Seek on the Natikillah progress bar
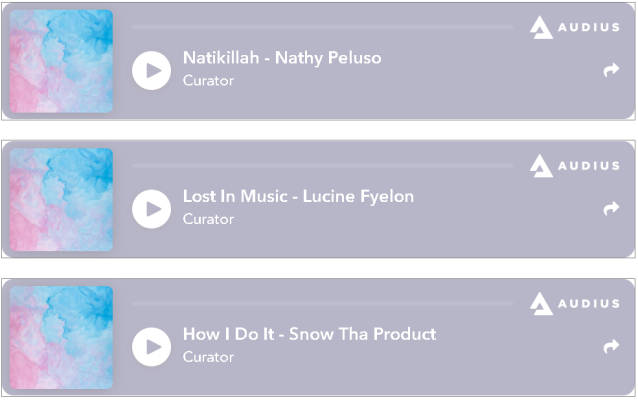Image resolution: width=638 pixels, height=400 pixels. pyautogui.click(x=322, y=27)
